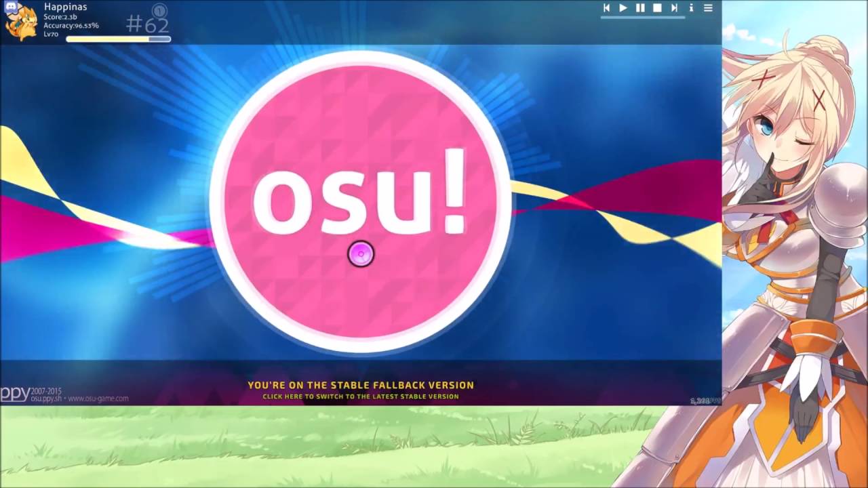Play the current song

pyautogui.click(x=623, y=8)
